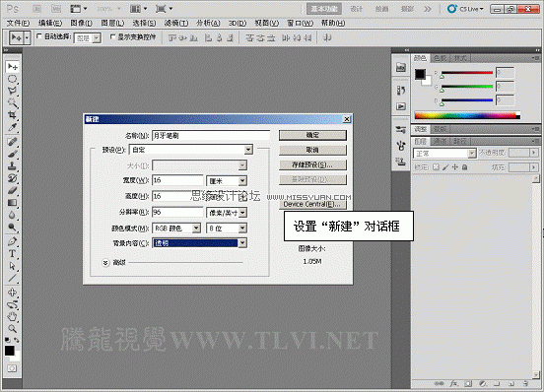Select the Elliptical Marquee tool

coord(13,79)
